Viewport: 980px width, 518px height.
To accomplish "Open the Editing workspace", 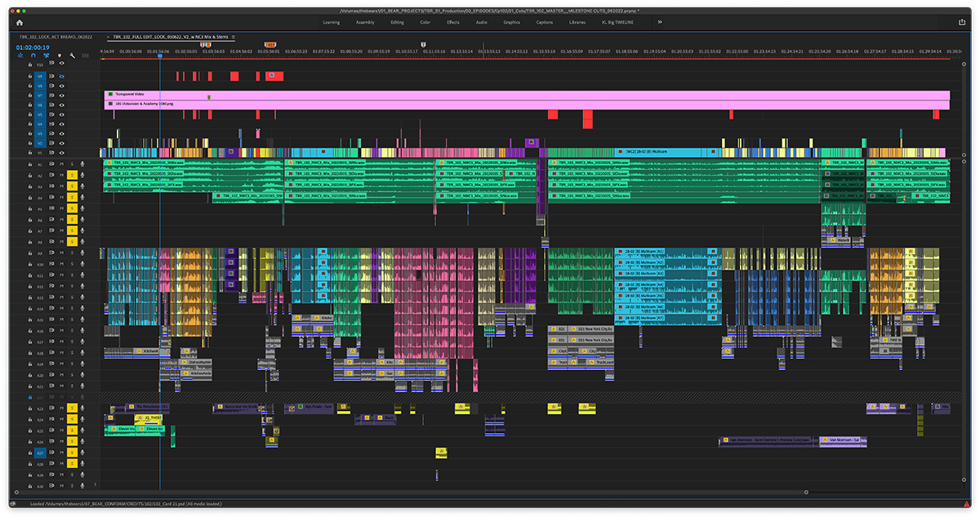I will pos(397,22).
